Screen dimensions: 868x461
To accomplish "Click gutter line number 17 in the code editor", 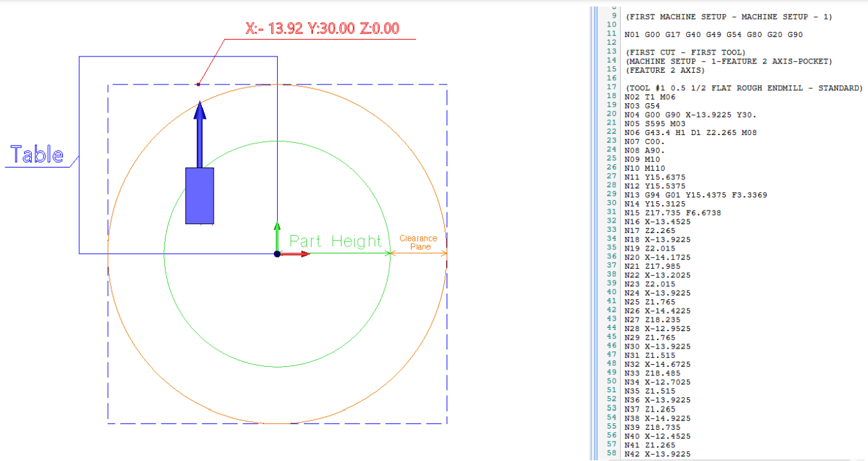I will pos(611,86).
